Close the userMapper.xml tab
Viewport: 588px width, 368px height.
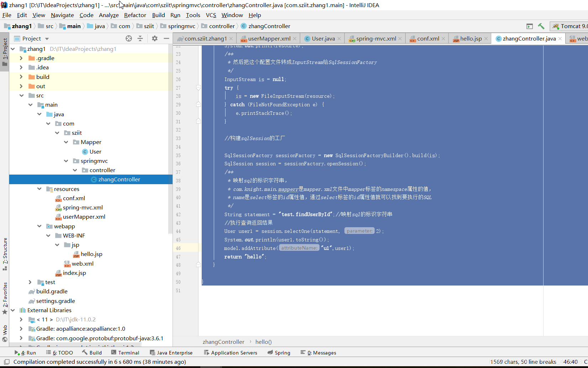click(295, 38)
